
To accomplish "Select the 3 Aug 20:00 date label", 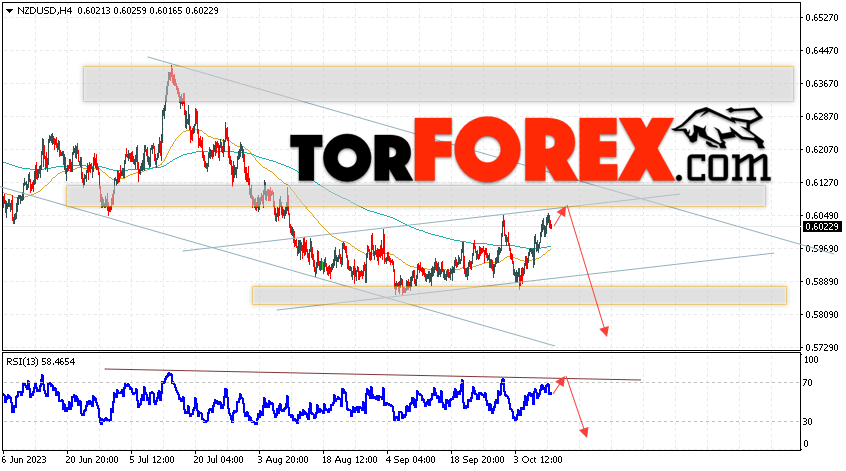I will [x=283, y=460].
